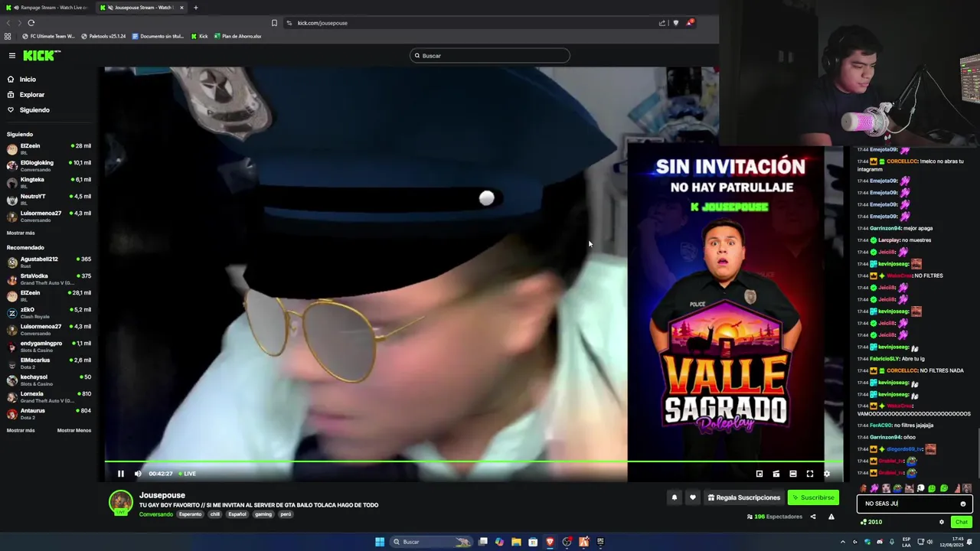Image resolution: width=980 pixels, height=551 pixels.
Task: Enable picture-in-picture mode
Action: click(x=759, y=474)
